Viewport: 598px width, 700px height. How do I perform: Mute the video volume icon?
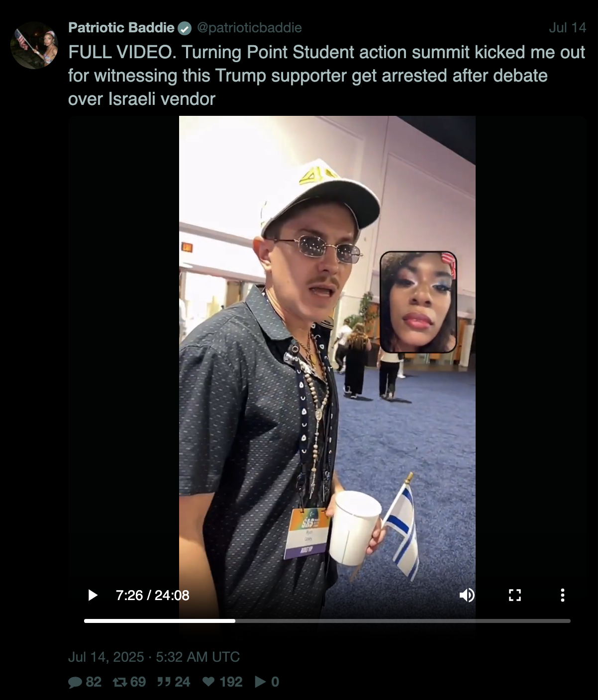point(467,595)
